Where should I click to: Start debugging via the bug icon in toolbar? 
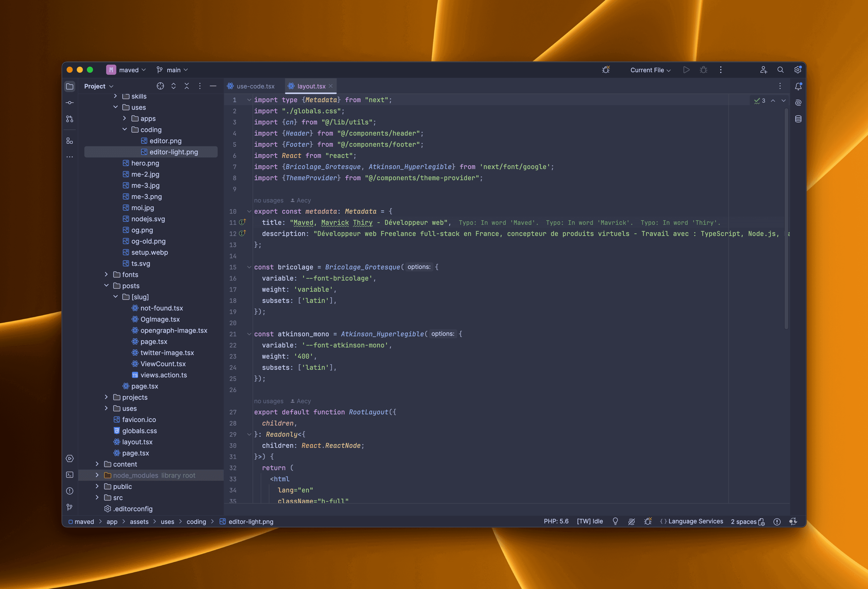pos(704,70)
